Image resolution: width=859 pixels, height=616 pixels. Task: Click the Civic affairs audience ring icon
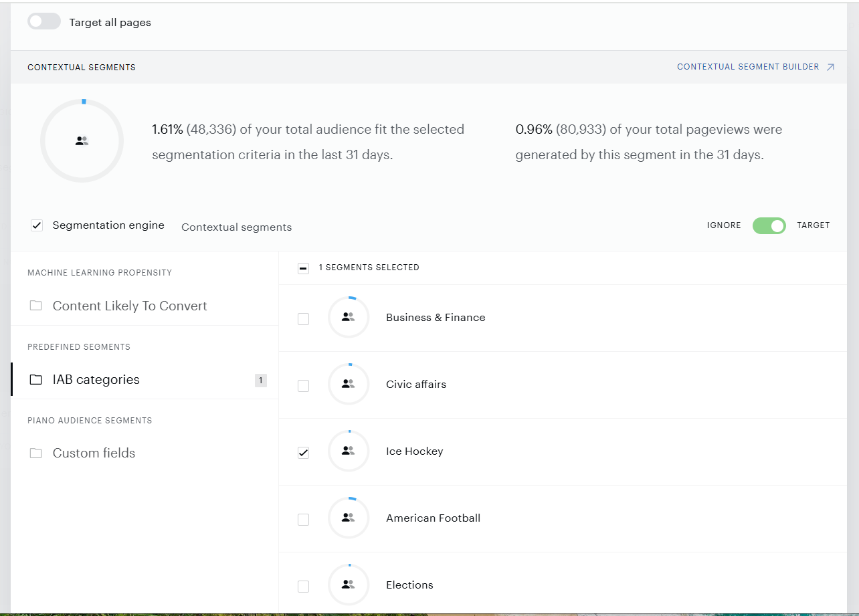coord(348,385)
